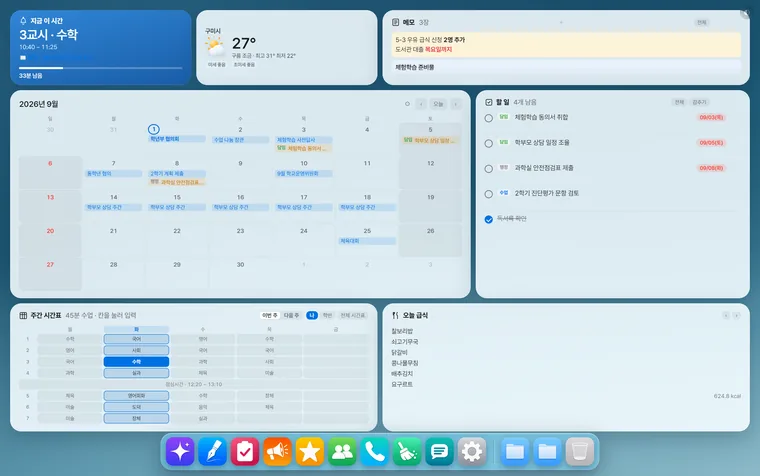Toggle the 학반 timetable filter
The image size is (760, 476).
coord(328,316)
